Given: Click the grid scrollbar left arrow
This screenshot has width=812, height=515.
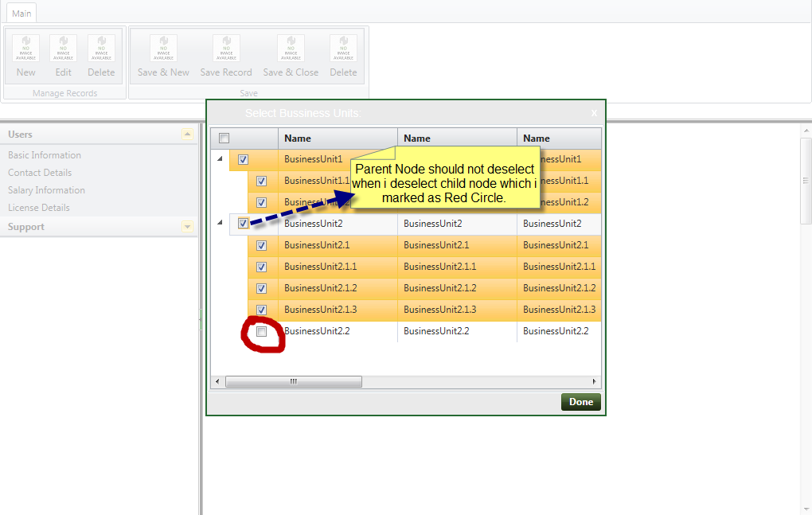Looking at the screenshot, I should pos(217,382).
